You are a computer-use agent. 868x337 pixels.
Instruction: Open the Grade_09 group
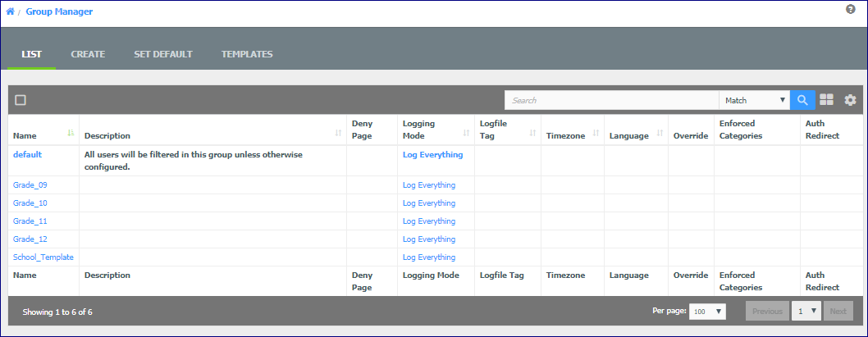(x=30, y=184)
